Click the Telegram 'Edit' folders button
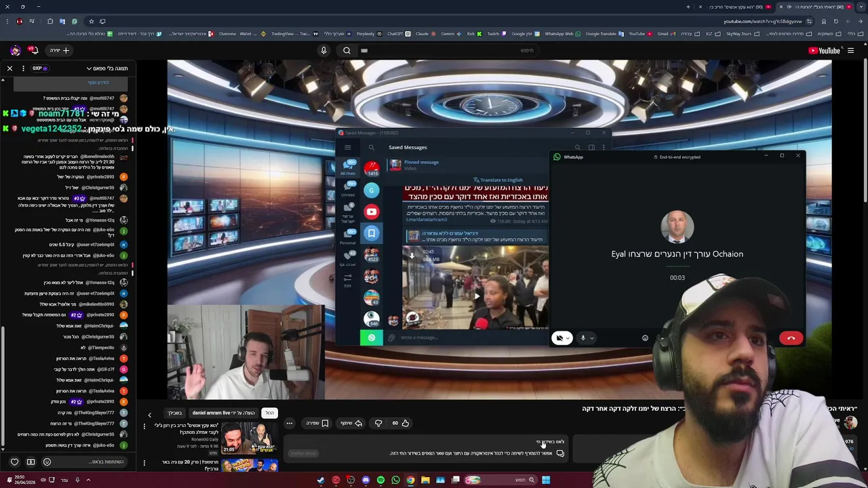 coord(348,280)
